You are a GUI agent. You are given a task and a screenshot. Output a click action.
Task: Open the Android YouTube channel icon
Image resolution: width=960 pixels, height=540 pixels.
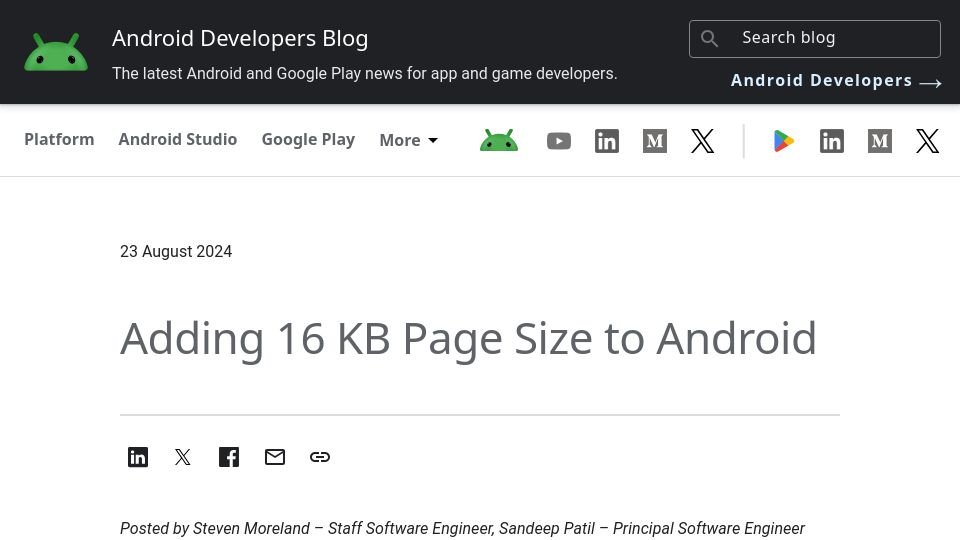[x=559, y=141]
